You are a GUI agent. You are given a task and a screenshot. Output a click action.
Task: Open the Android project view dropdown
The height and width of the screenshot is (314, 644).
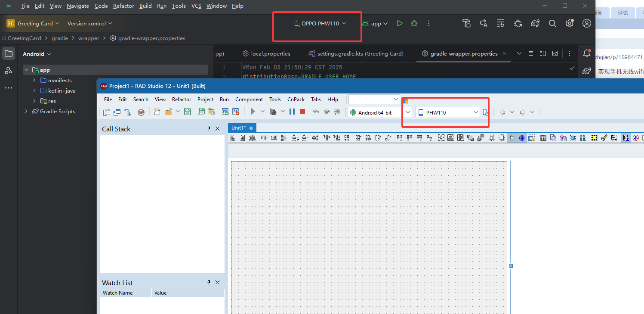tap(37, 54)
